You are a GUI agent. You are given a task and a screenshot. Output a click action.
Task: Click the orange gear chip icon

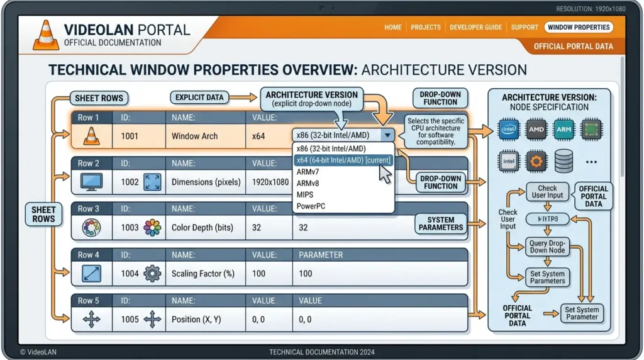(536, 161)
